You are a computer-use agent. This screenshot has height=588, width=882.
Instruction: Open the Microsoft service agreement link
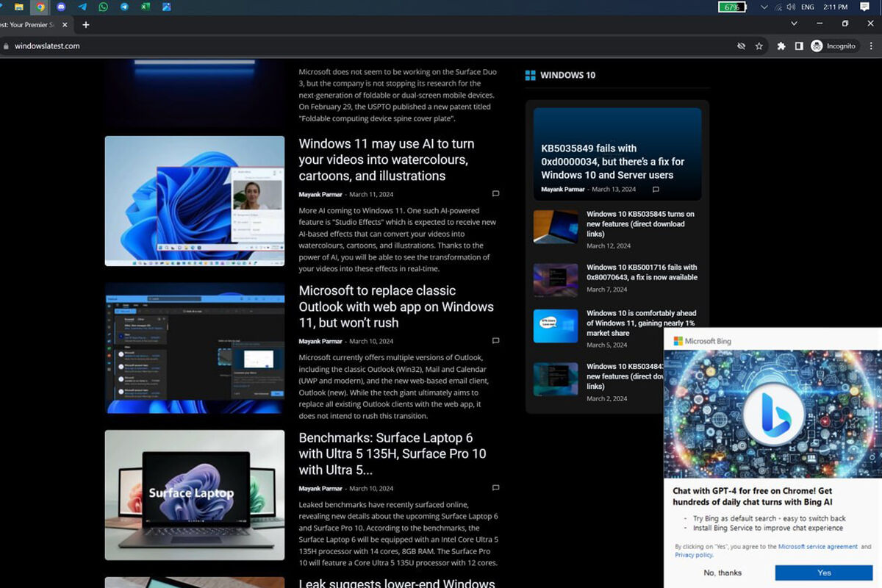point(817,547)
